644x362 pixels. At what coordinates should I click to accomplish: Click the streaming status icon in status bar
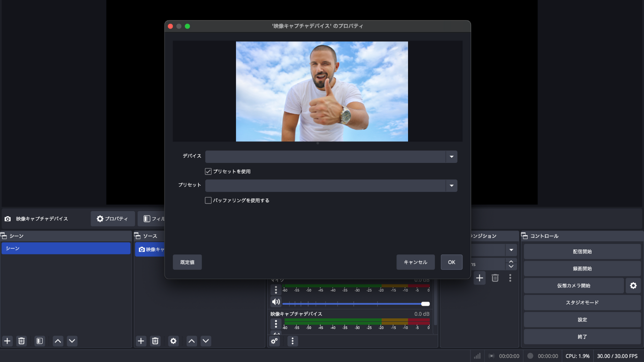[x=492, y=356]
